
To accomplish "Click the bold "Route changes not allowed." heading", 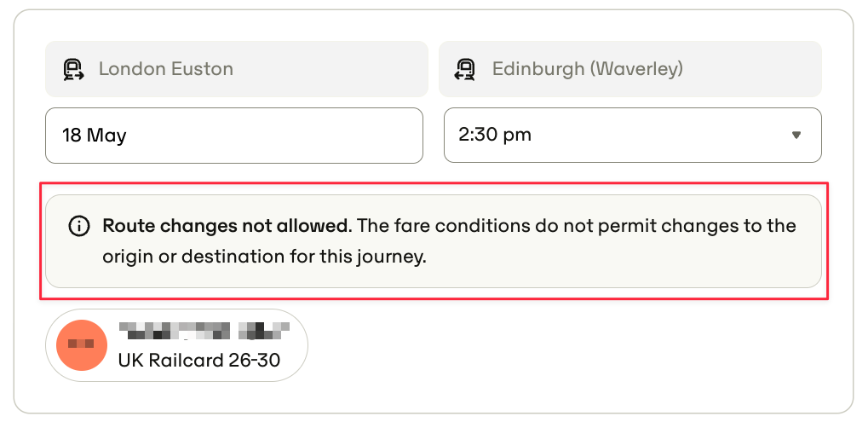I will [x=227, y=226].
